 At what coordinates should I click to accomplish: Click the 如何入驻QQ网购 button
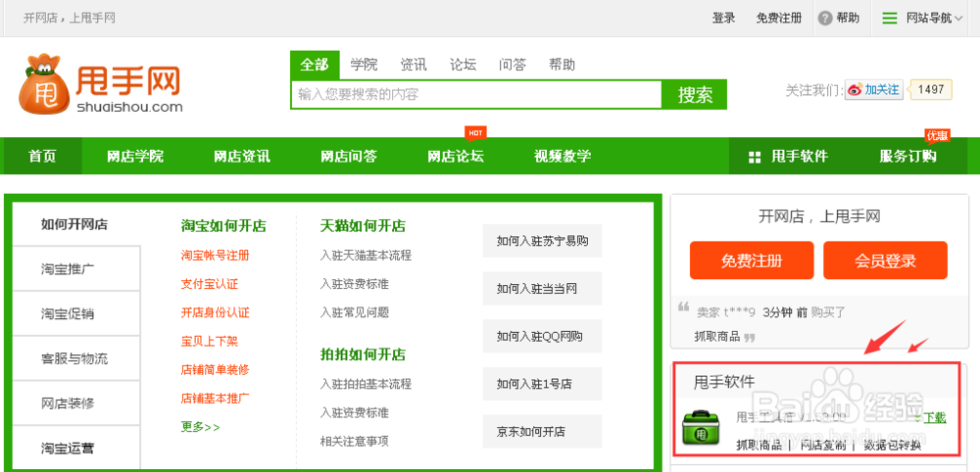click(543, 337)
